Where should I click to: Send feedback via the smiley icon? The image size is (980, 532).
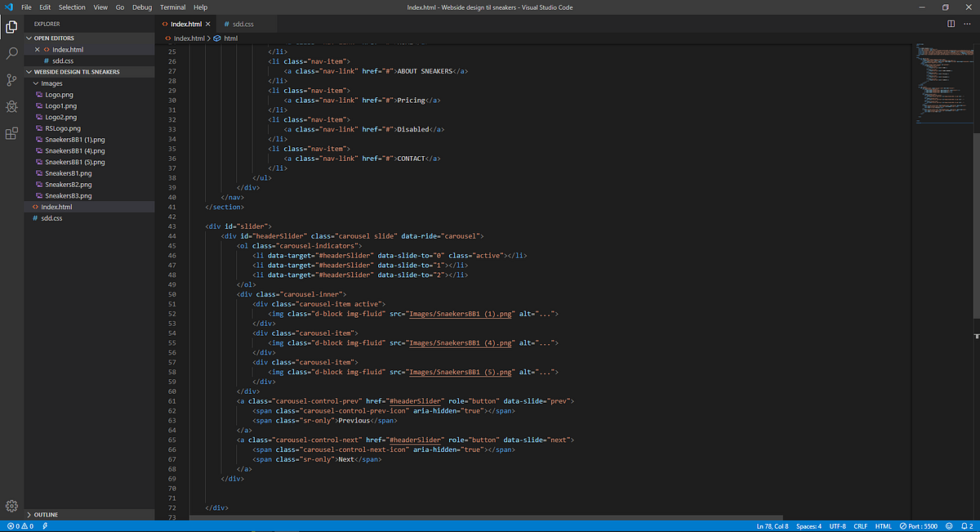coord(947,525)
